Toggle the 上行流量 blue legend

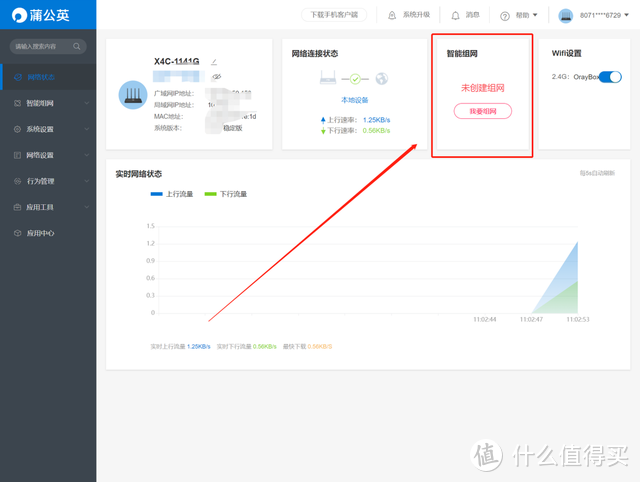pos(172,194)
